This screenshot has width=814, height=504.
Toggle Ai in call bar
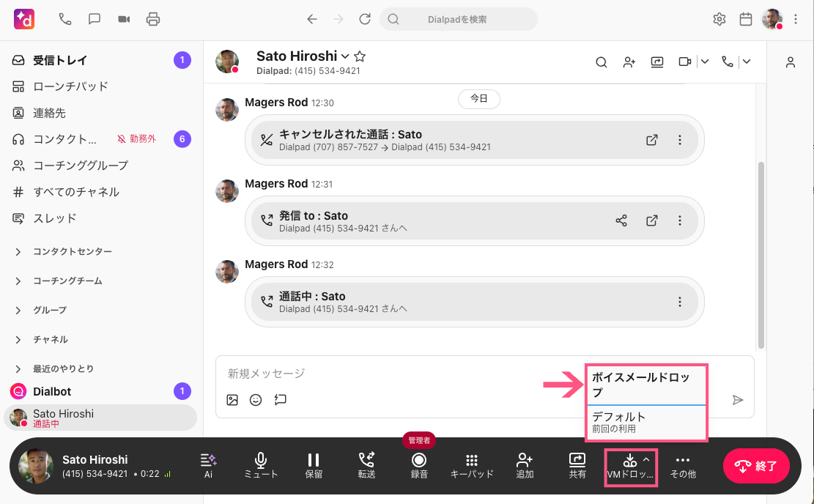point(208,466)
